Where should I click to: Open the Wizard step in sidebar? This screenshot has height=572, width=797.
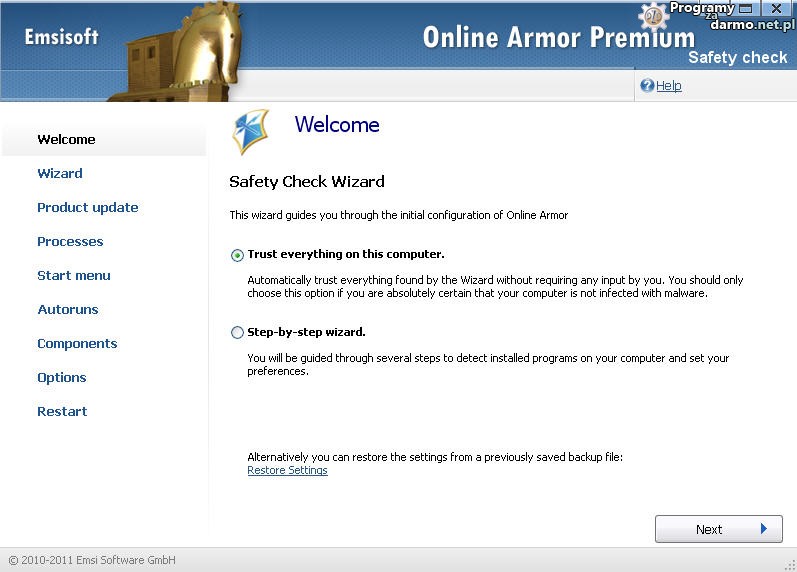coord(60,174)
